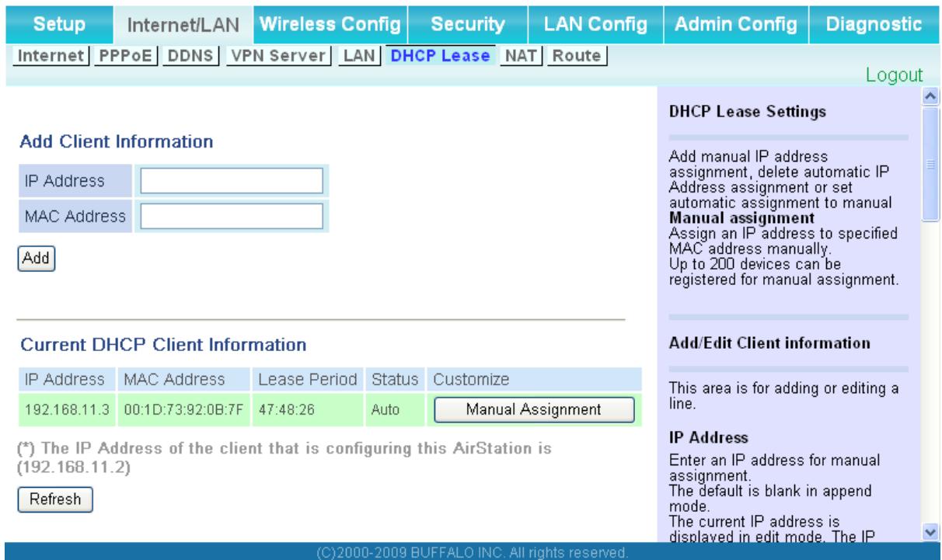Click the Add/Edit Client information help heading
The width and height of the screenshot is (942, 560).
[769, 343]
